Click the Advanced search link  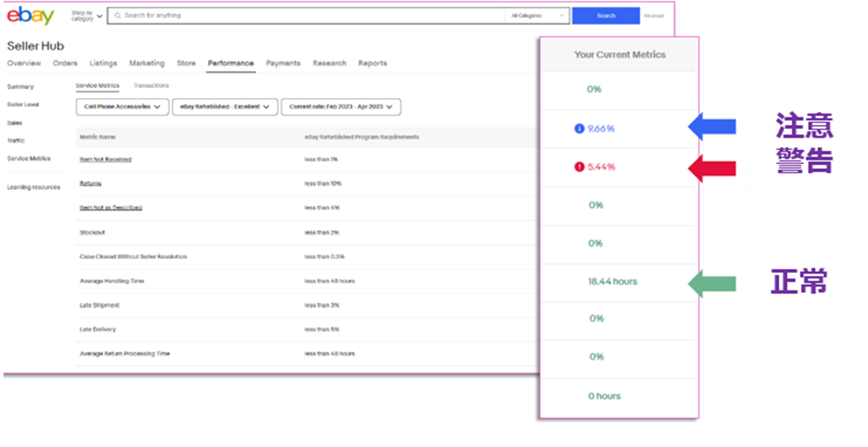click(x=654, y=16)
